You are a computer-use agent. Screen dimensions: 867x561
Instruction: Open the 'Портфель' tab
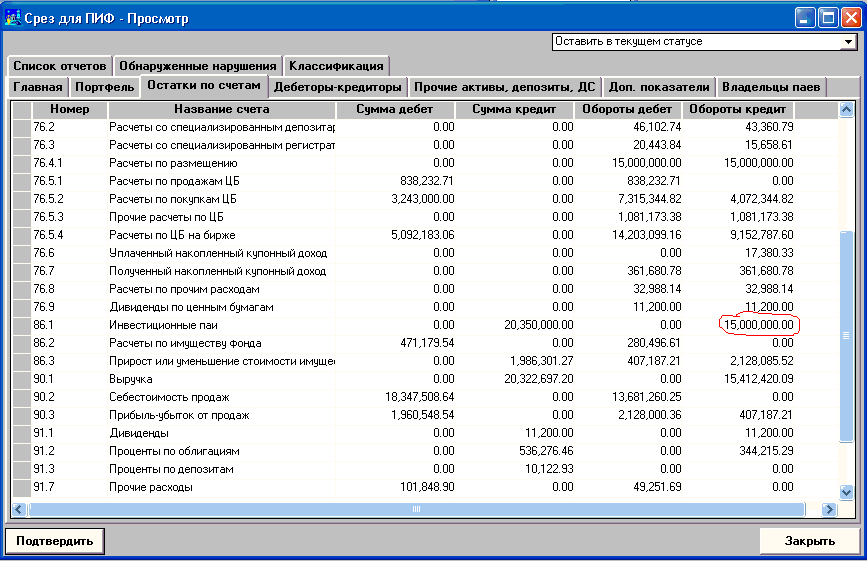[105, 87]
